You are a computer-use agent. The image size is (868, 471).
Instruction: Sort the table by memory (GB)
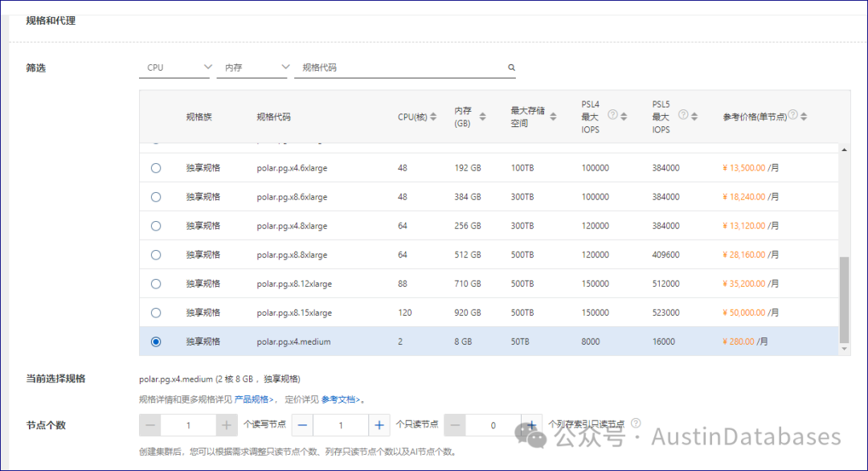pyautogui.click(x=483, y=117)
